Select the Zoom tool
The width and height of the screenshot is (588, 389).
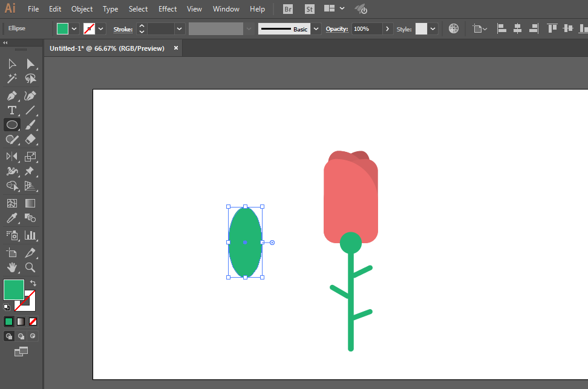(x=30, y=267)
